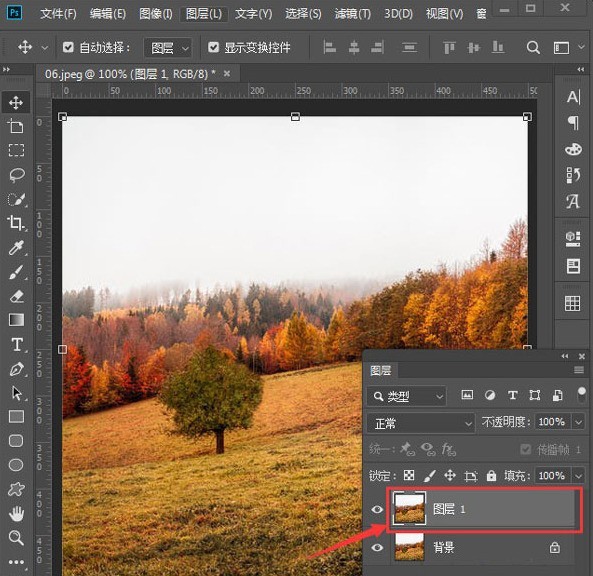Switch to the 06.jpeg document tab
The height and width of the screenshot is (576, 593).
coord(130,74)
